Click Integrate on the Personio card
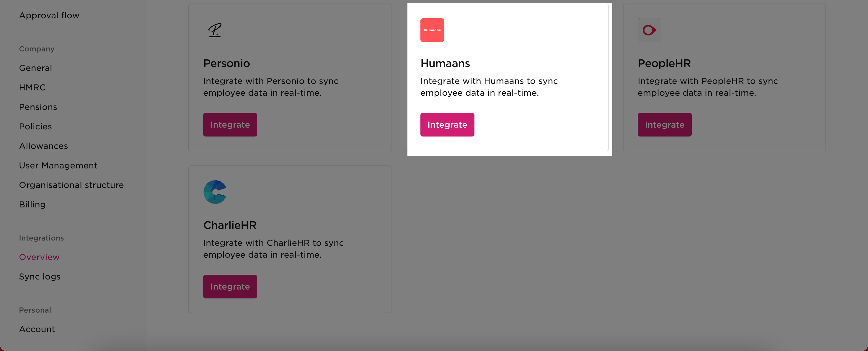The image size is (868, 351). tap(230, 124)
